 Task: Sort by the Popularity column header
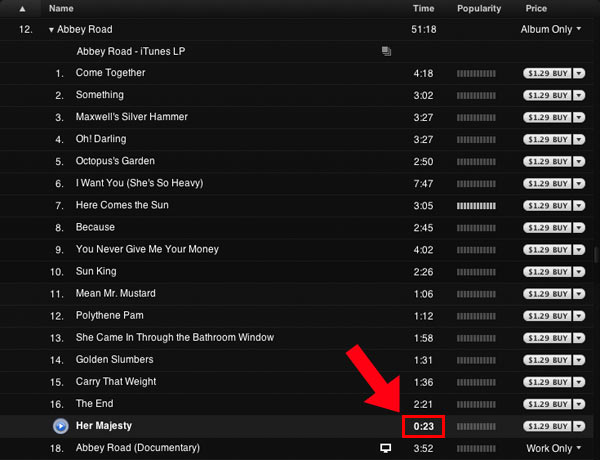pyautogui.click(x=479, y=8)
